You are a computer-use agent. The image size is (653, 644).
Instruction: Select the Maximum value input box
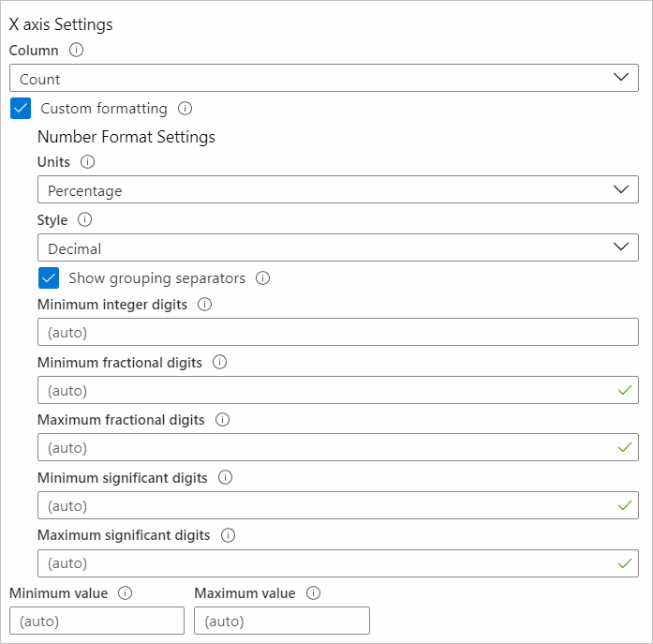click(281, 621)
